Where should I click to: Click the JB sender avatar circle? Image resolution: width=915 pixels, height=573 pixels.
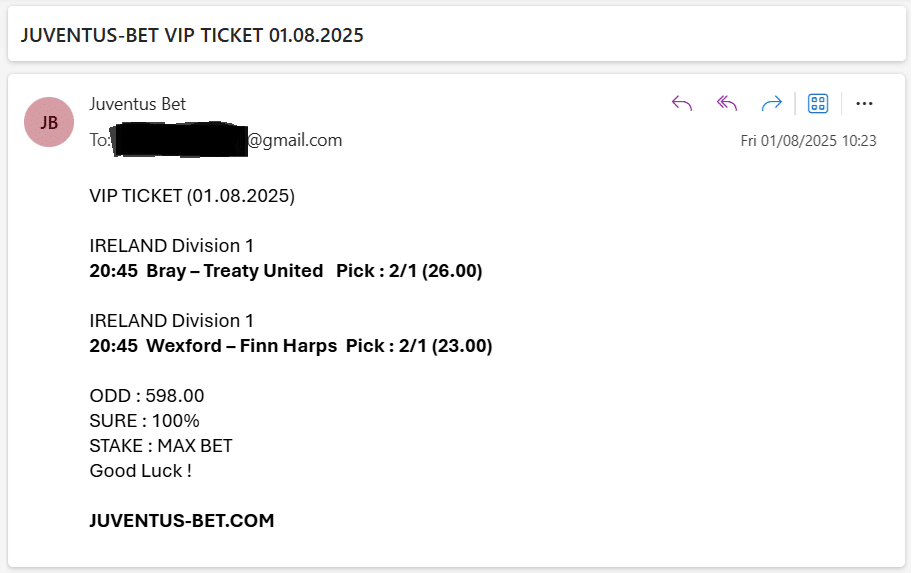pos(49,122)
